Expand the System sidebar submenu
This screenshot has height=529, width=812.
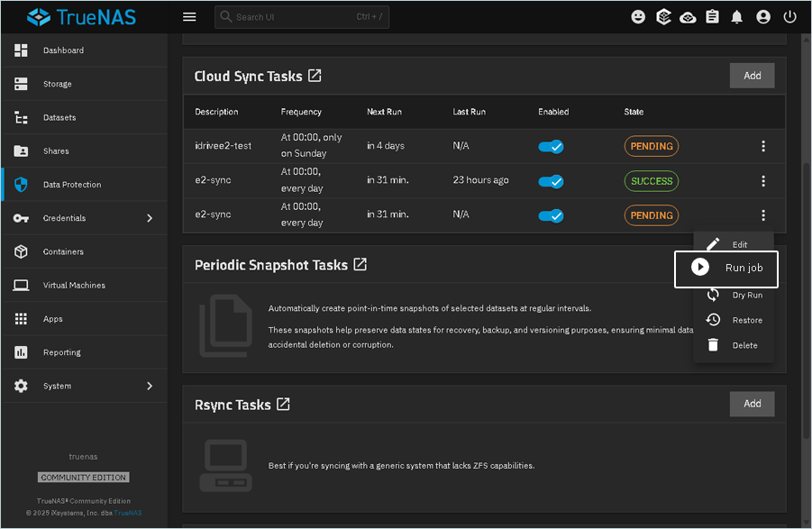(150, 386)
